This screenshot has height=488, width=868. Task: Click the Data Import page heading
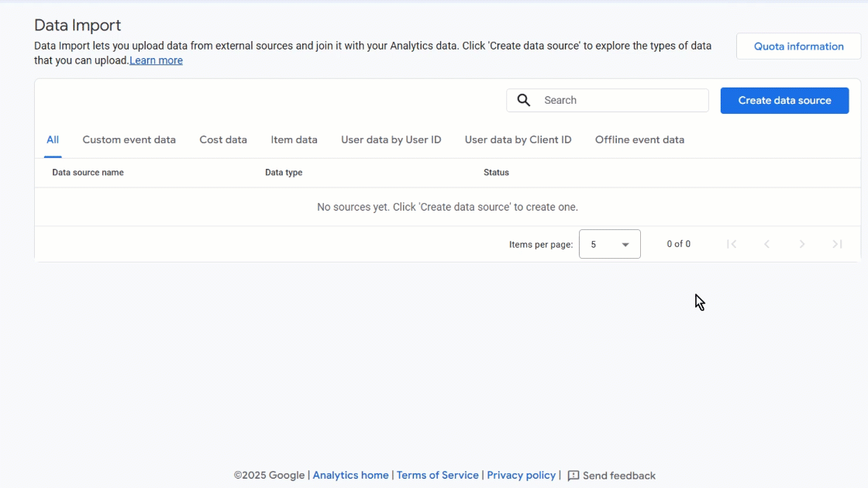tap(77, 25)
